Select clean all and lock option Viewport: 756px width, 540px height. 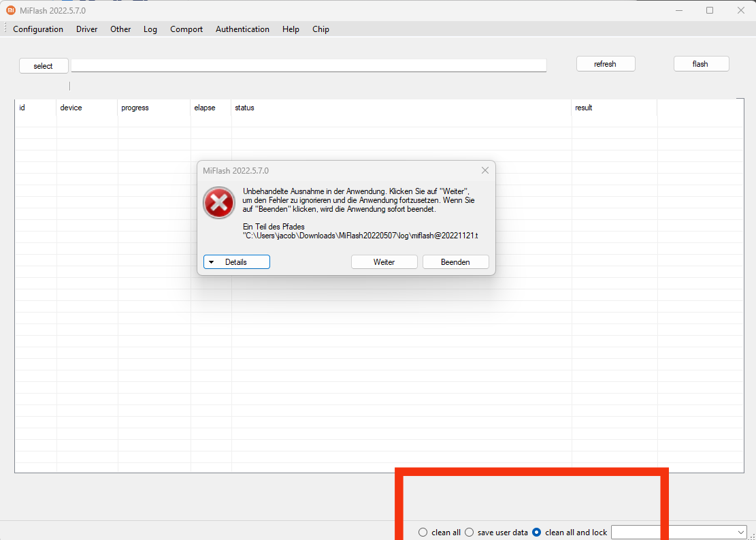coord(537,533)
